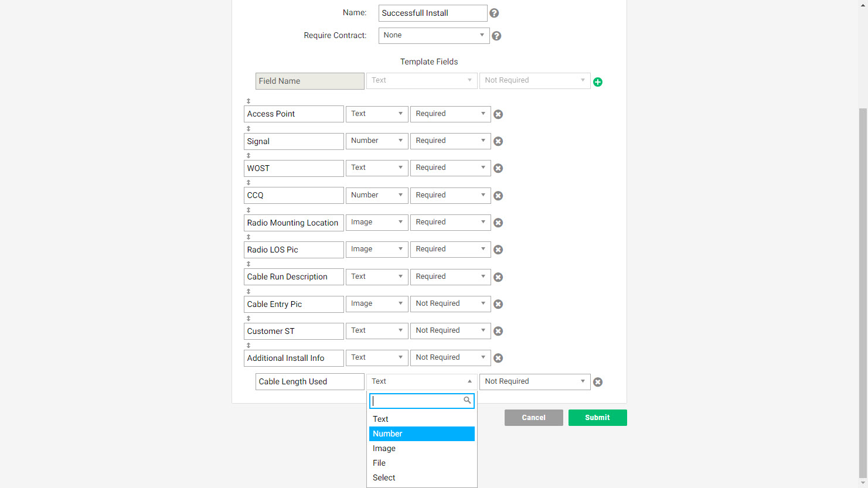Focus the dropdown search box
Screen dimensions: 868x488
[422, 401]
